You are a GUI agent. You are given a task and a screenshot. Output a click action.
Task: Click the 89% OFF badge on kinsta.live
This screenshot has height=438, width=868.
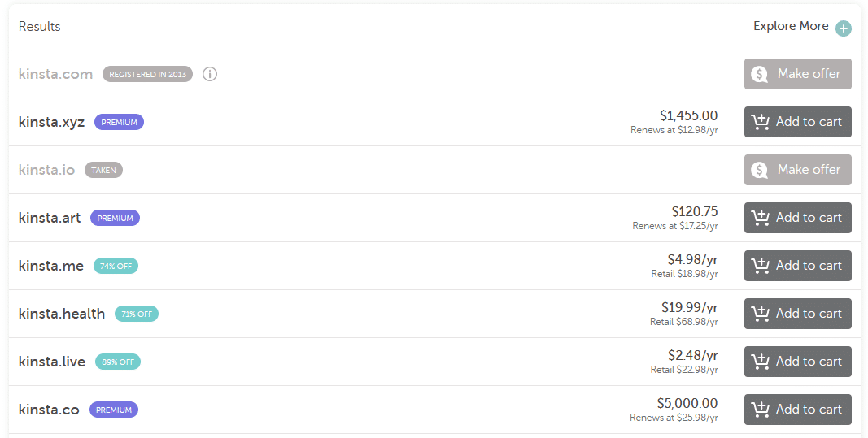[x=118, y=362]
